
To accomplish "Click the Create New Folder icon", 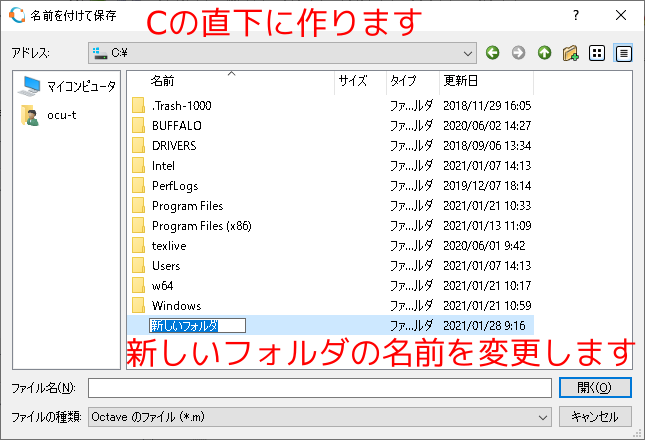I will [x=571, y=52].
